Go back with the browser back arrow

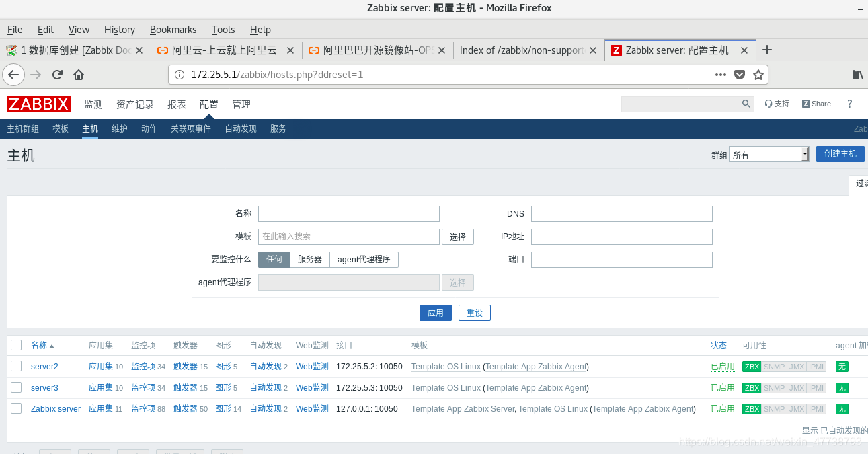[x=13, y=75]
